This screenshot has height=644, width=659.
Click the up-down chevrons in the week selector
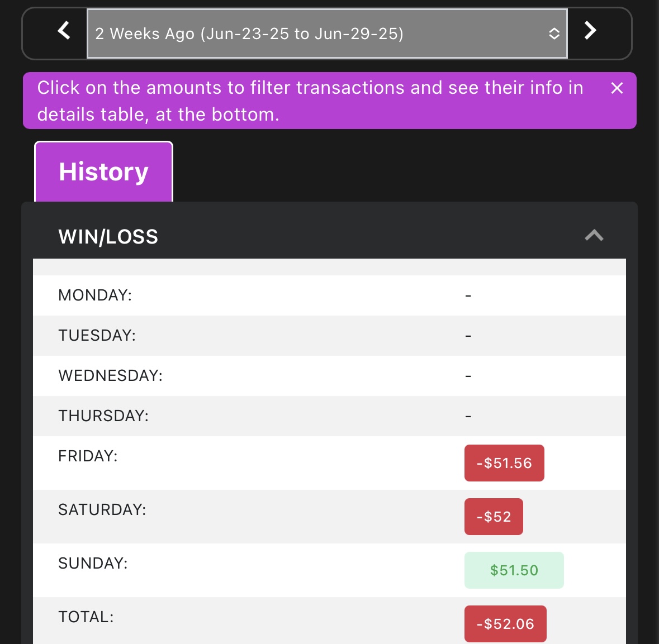tap(554, 34)
